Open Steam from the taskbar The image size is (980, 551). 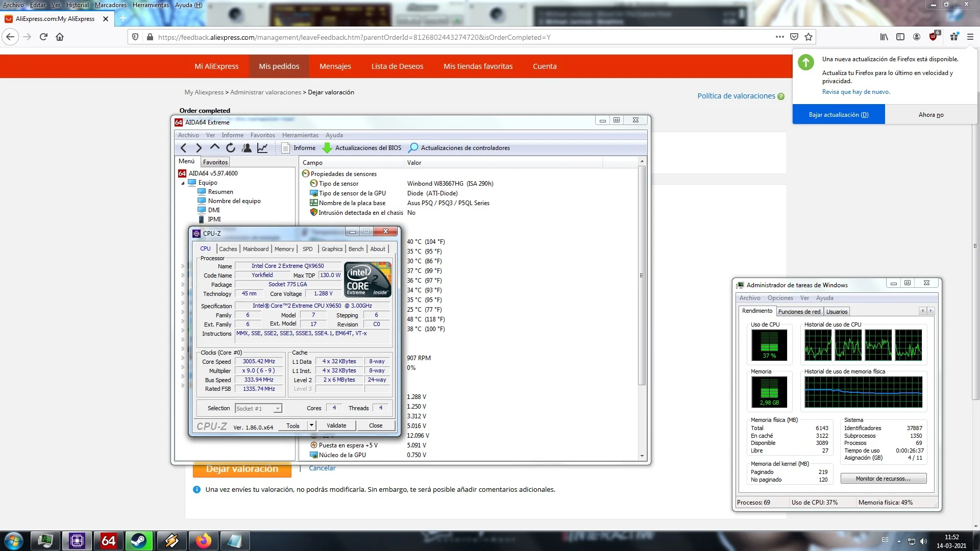point(139,540)
